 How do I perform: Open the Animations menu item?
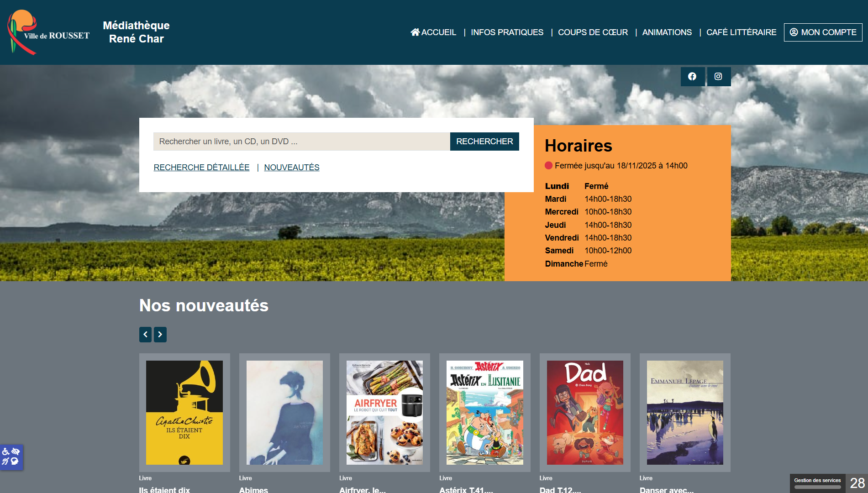point(667,32)
